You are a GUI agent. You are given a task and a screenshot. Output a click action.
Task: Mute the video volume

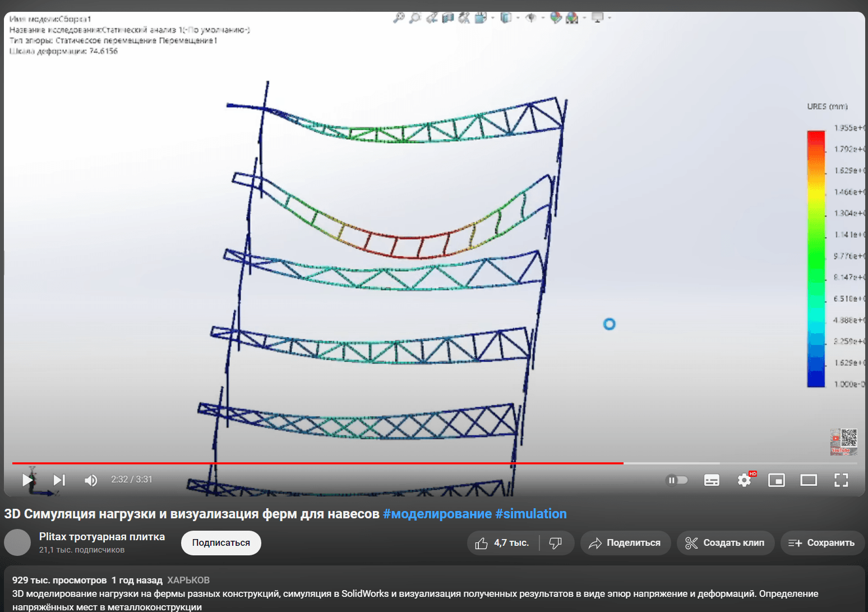pos(90,480)
